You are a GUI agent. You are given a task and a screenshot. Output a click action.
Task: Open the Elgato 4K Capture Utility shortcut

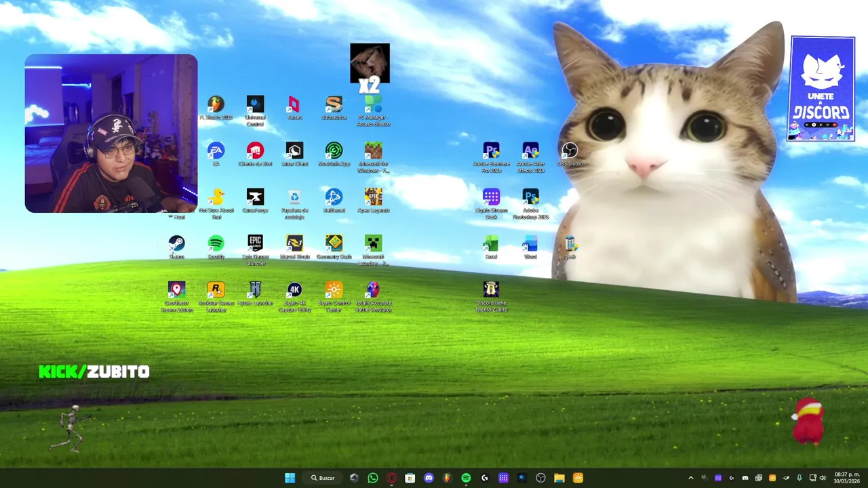294,297
